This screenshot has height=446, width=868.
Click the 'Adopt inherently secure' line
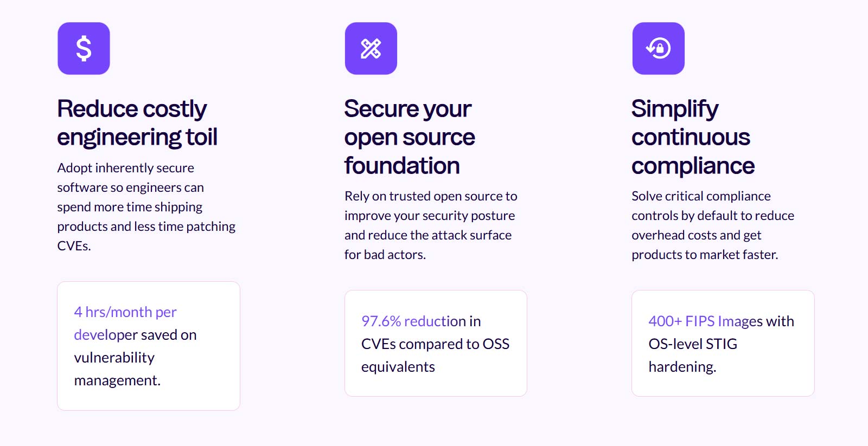125,168
